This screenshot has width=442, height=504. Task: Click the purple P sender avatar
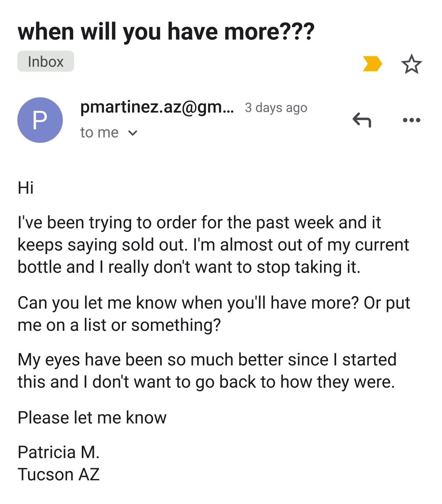point(40,120)
